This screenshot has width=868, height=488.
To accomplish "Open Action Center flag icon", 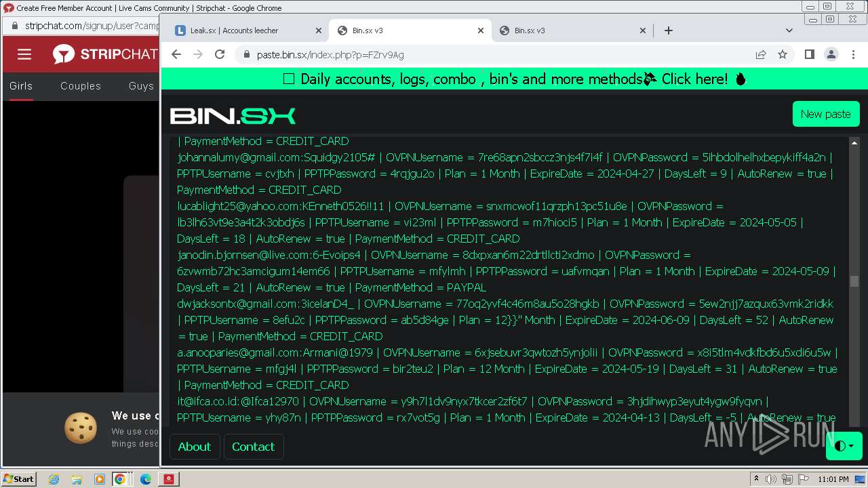I will coord(804,479).
